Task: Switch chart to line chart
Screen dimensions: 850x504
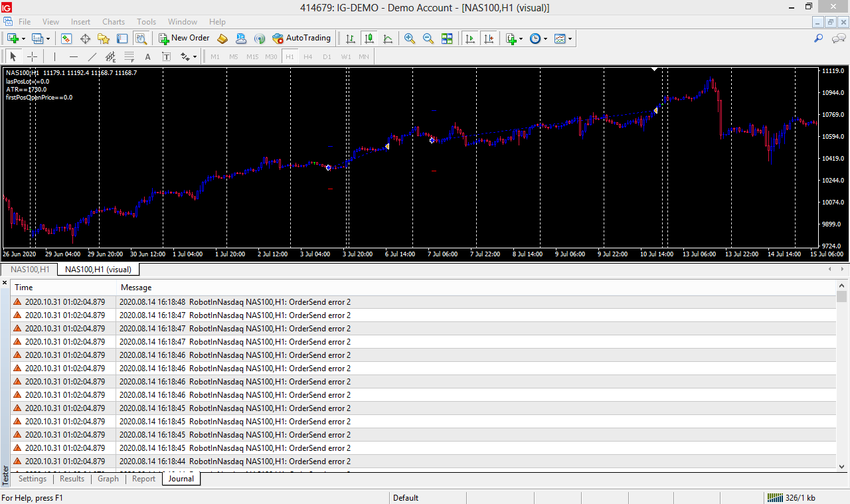Action: pos(388,39)
